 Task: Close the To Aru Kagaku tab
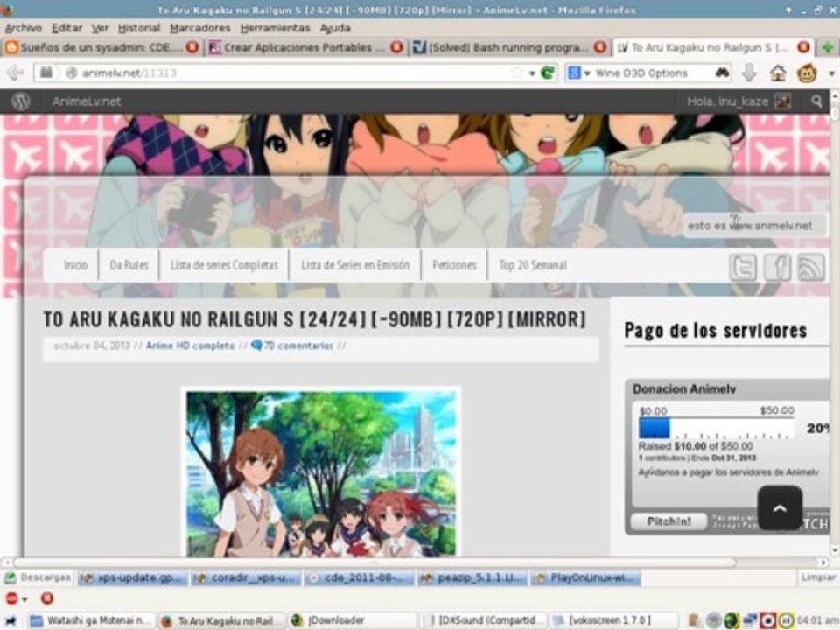coord(803,47)
